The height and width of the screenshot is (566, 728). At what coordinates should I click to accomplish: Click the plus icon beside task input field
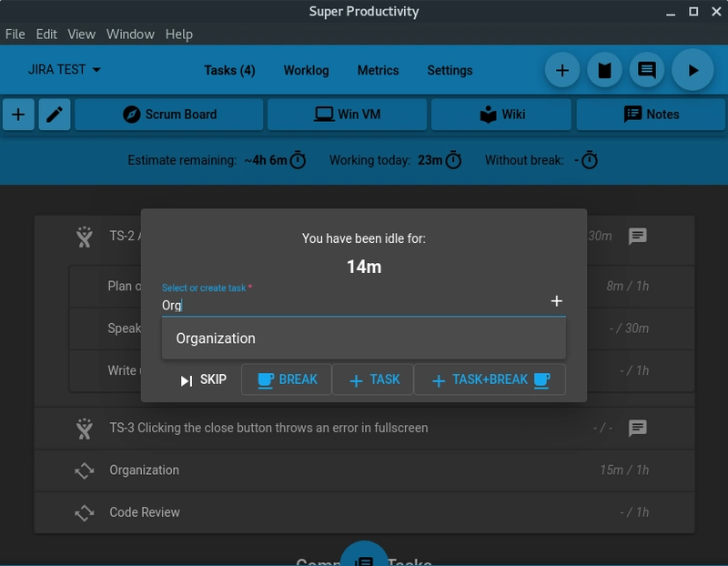point(557,301)
